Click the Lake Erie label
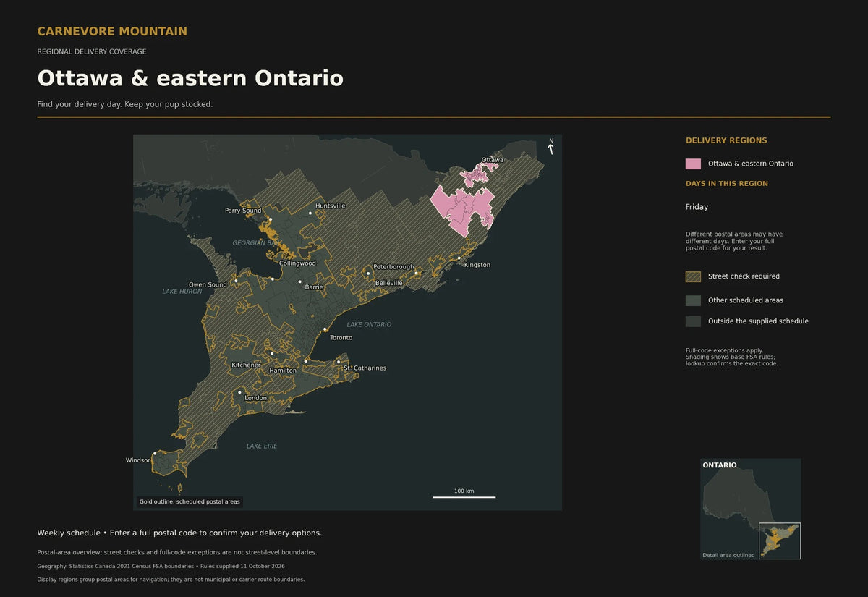The height and width of the screenshot is (597, 868). pyautogui.click(x=262, y=446)
